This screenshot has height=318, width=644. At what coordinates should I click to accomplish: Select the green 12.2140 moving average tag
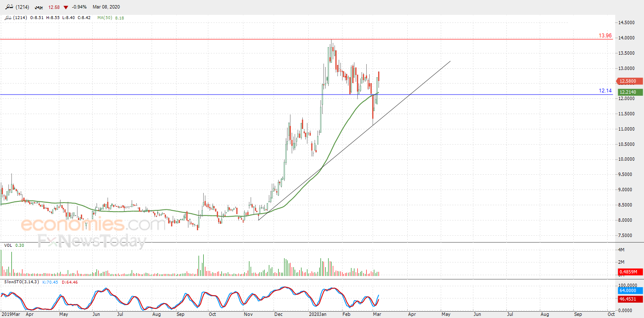(630, 92)
